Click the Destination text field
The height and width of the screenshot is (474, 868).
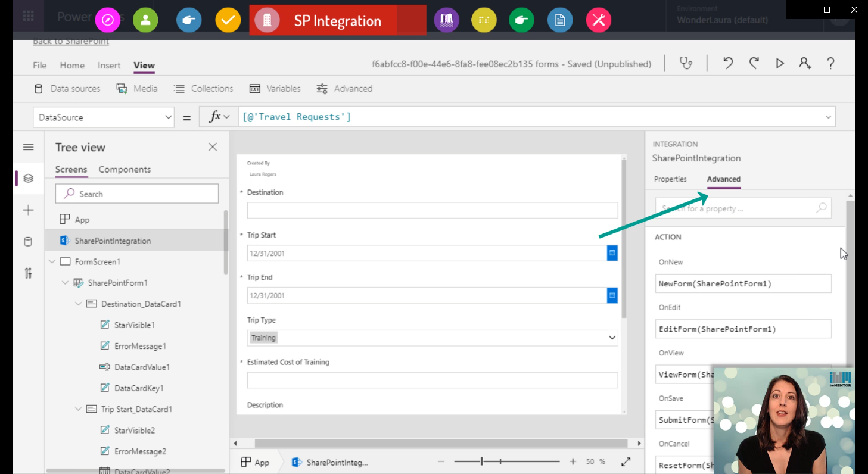click(x=433, y=210)
